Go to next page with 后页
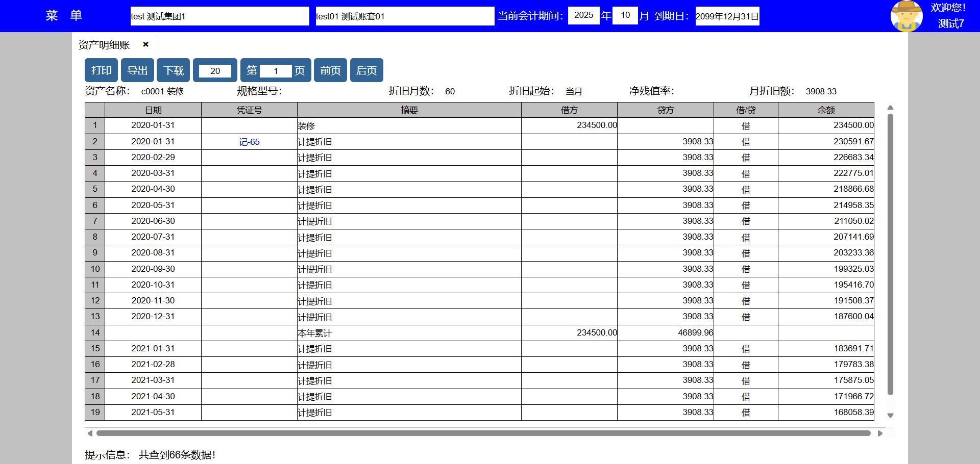The image size is (980, 464). point(366,70)
